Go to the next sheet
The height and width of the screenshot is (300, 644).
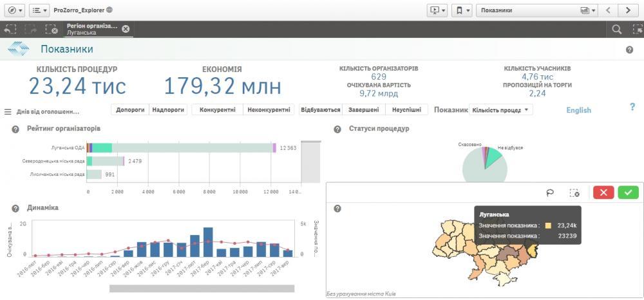628,10
